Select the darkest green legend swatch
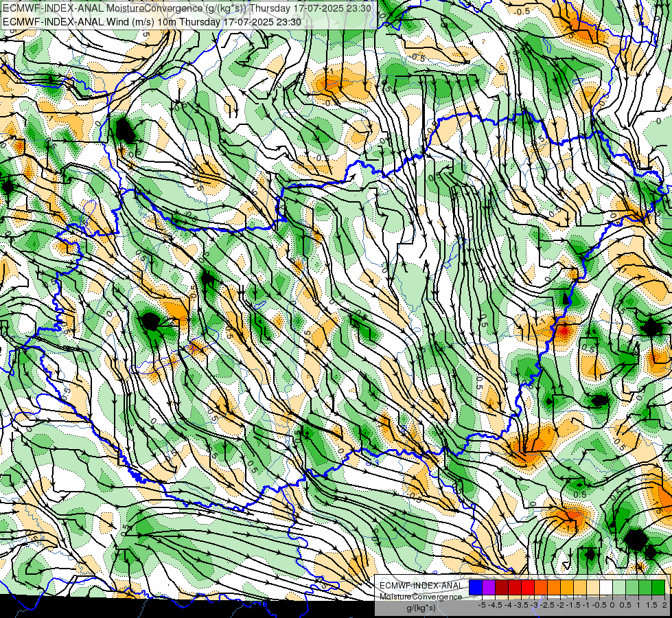Screen dimensions: 672x618 point(658,587)
